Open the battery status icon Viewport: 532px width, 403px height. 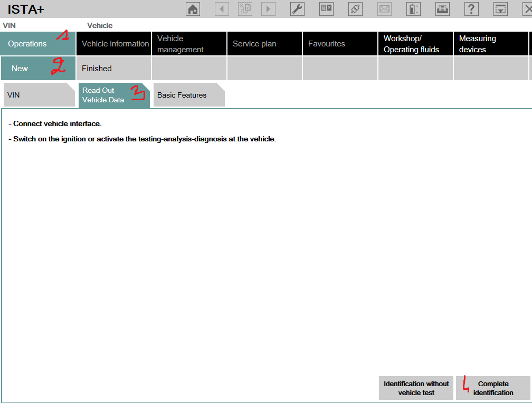click(413, 9)
